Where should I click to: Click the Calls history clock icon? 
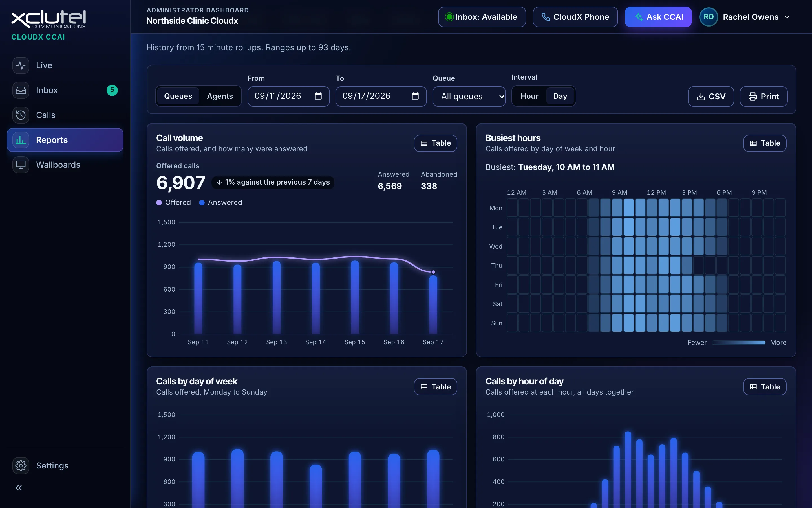21,115
